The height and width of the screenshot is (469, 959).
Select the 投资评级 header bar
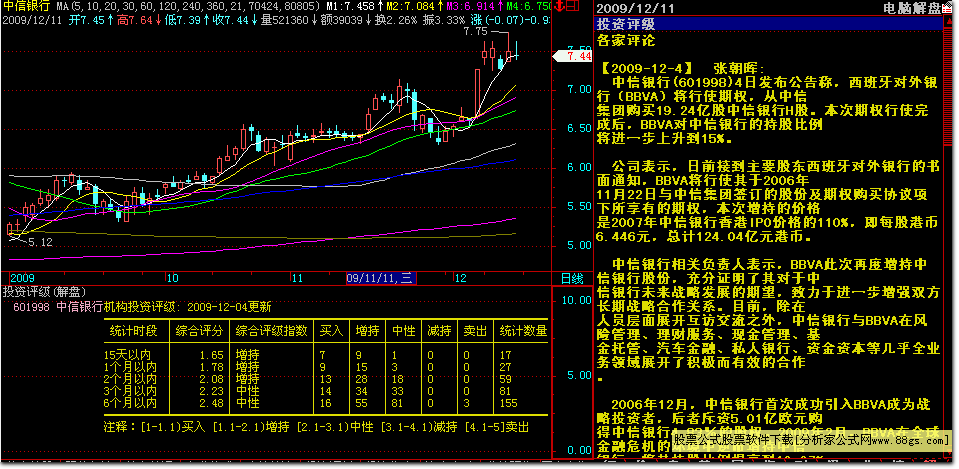pyautogui.click(x=769, y=24)
